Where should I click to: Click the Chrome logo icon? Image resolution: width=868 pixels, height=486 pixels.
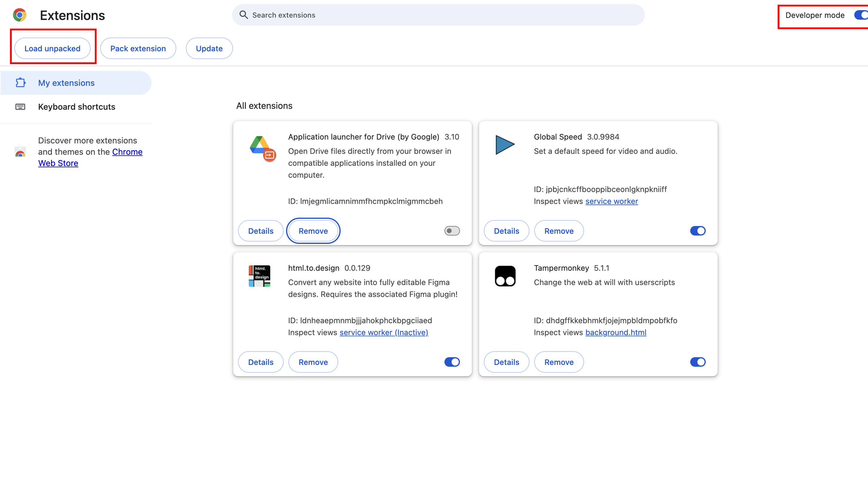coord(20,15)
